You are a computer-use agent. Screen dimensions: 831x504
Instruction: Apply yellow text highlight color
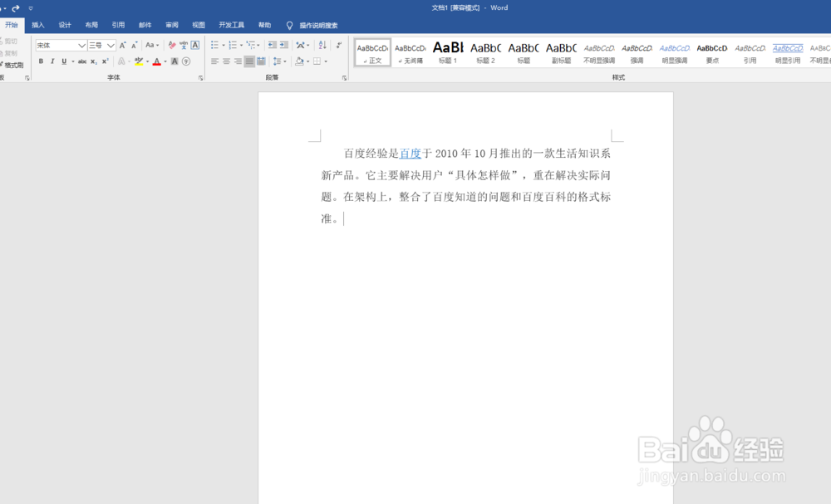coord(138,61)
